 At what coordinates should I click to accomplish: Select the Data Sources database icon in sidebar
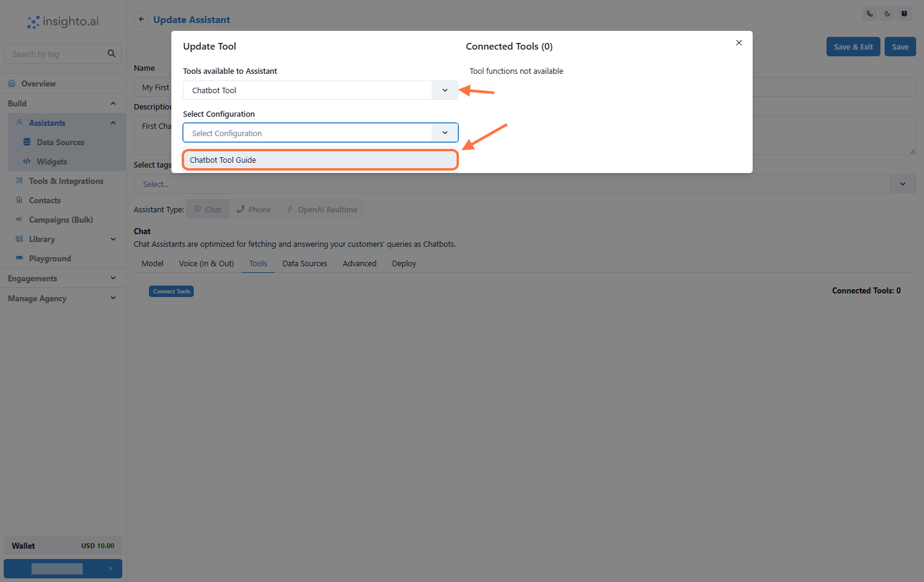click(27, 142)
